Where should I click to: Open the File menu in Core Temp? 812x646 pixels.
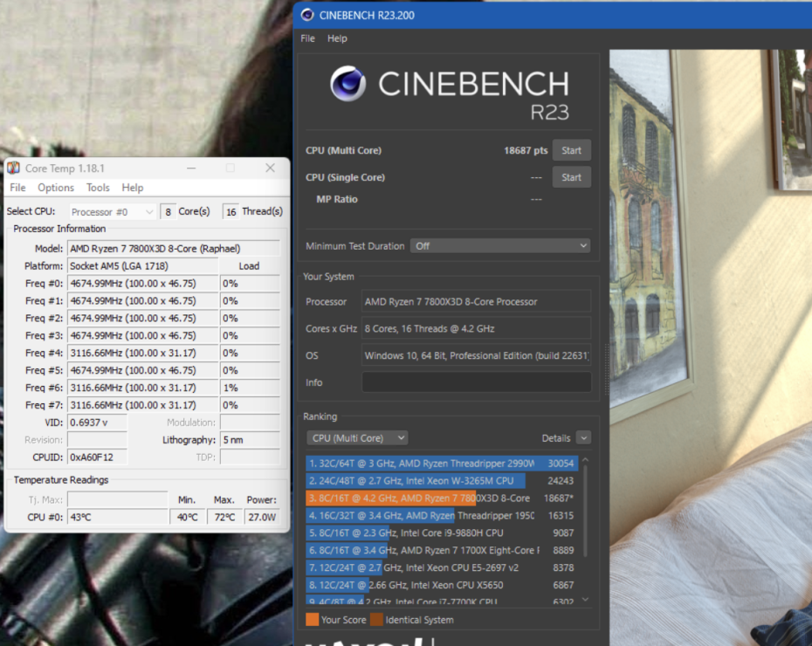[17, 188]
